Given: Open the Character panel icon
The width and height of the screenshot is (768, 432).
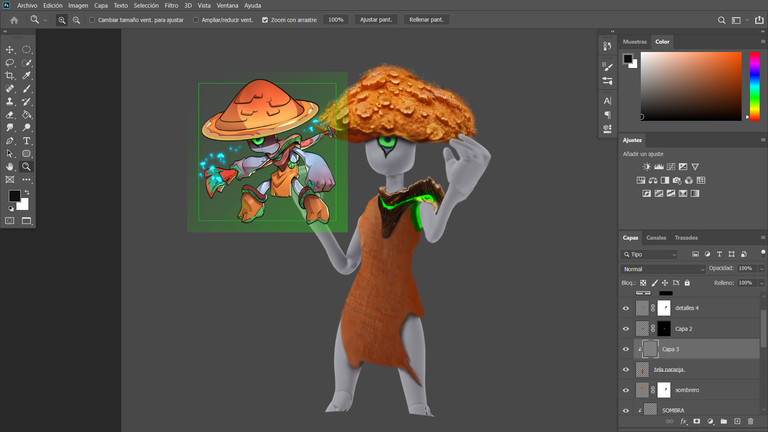Looking at the screenshot, I should click(607, 101).
